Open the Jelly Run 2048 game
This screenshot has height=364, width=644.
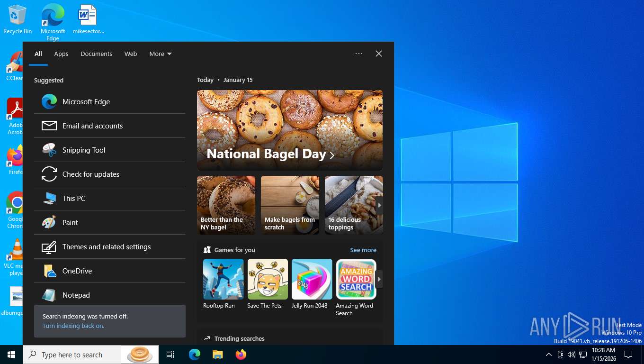pyautogui.click(x=312, y=284)
